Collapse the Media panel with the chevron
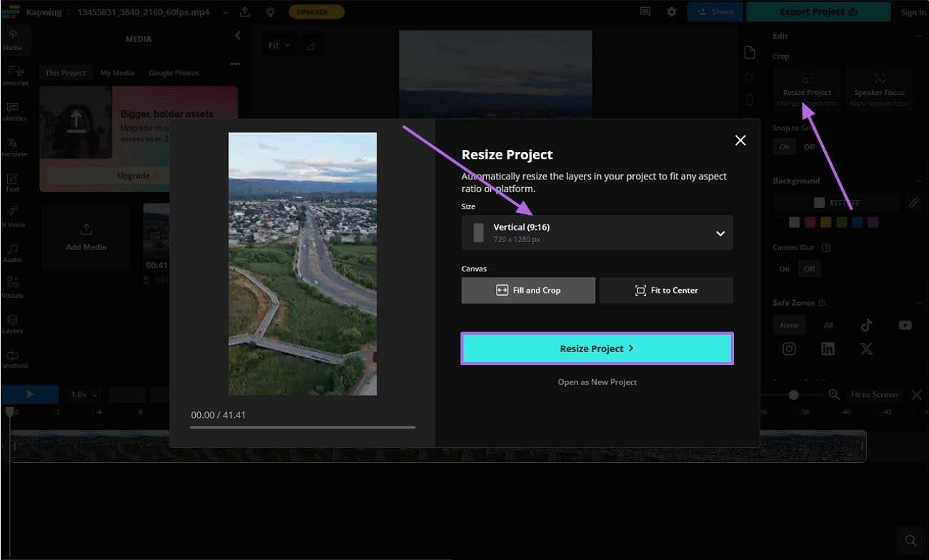 238,36
